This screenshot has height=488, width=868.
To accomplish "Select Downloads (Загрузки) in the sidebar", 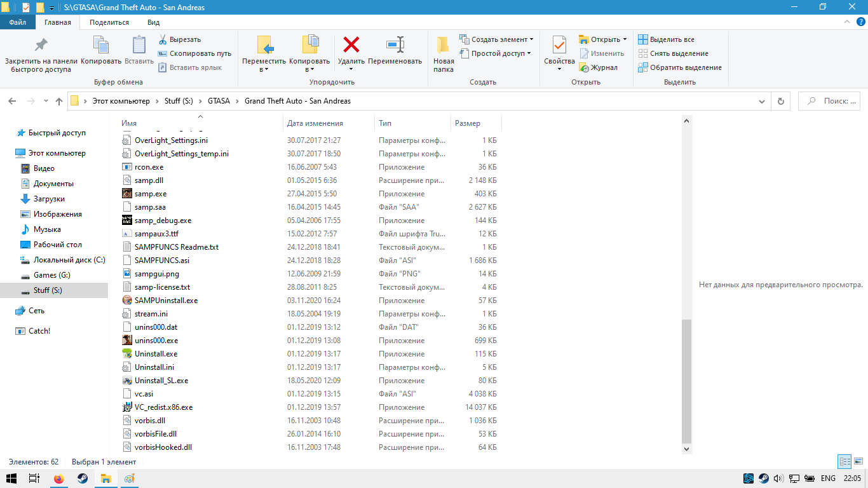I will coord(50,199).
